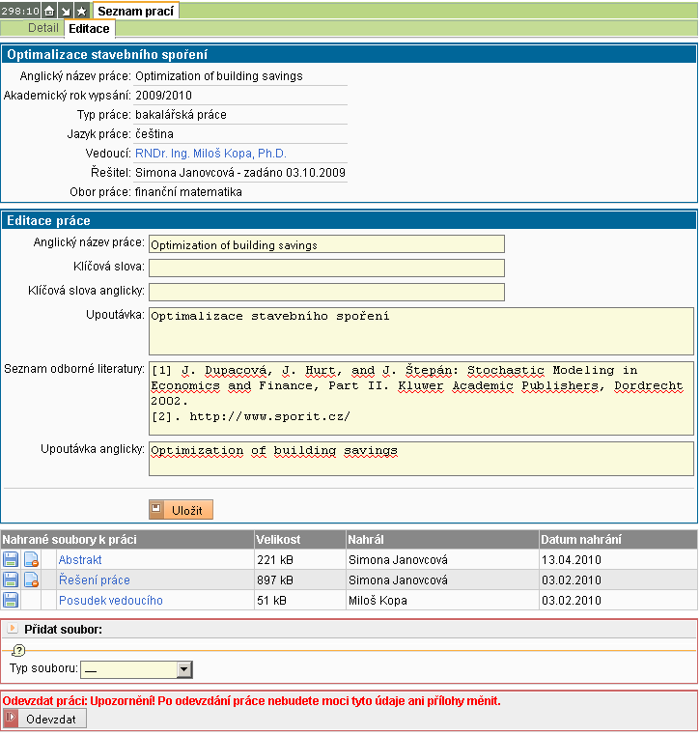Open the Typ souboru dropdown
The width and height of the screenshot is (700, 735).
tap(183, 669)
